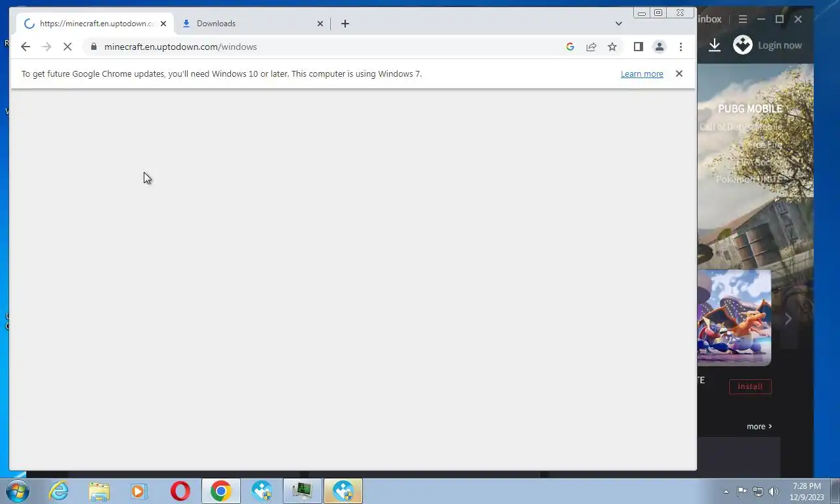This screenshot has width=840, height=504.
Task: Click Login now in background app window
Action: tap(780, 45)
